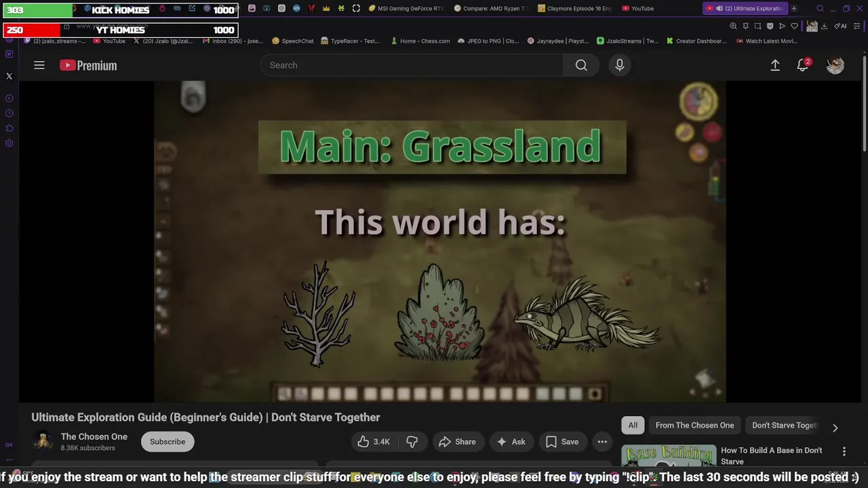
Task: Open the more actions three-dot menu
Action: [x=602, y=442]
